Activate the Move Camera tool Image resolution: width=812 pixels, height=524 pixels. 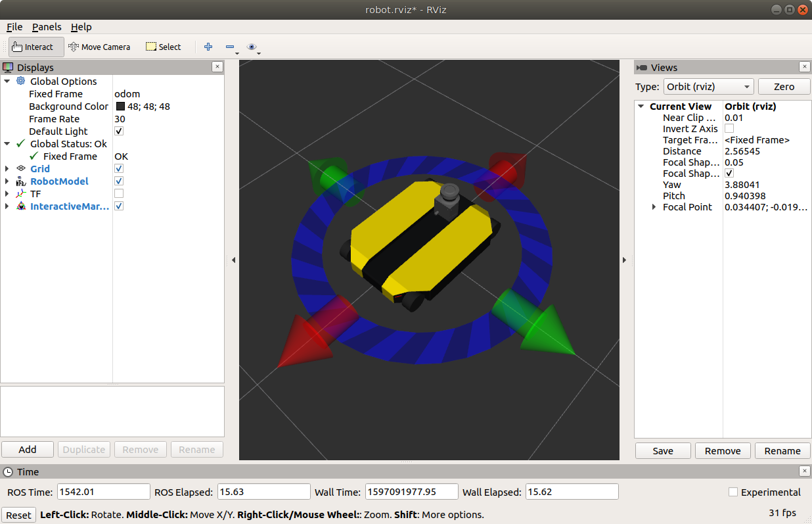tap(99, 47)
